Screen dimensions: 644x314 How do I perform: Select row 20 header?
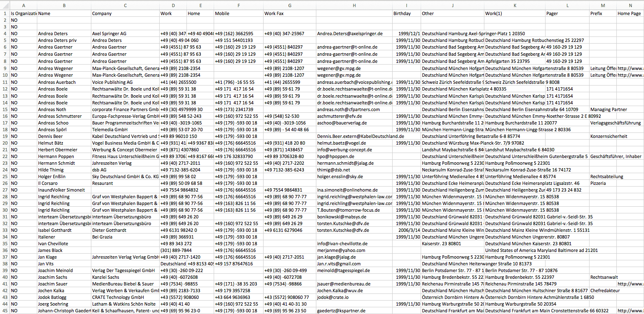tap(5, 143)
